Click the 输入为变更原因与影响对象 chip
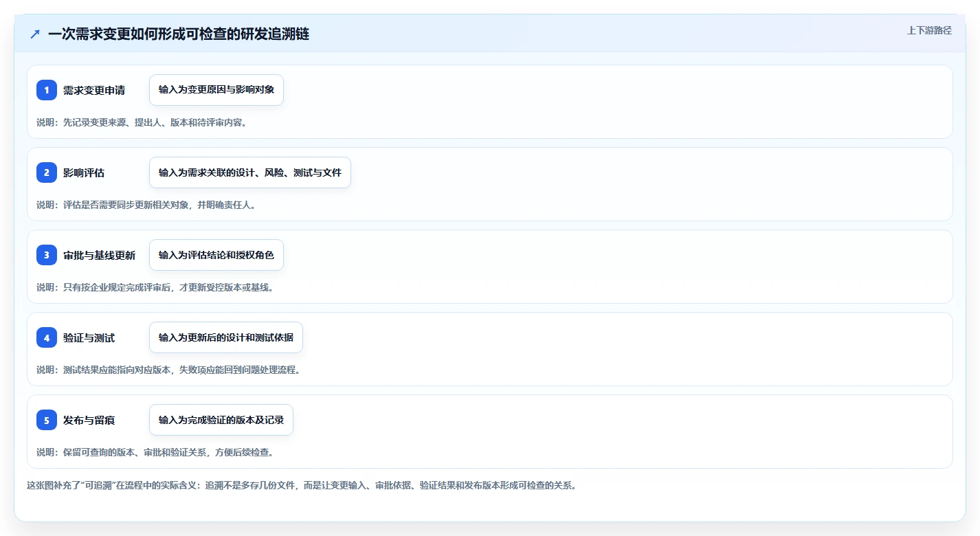The image size is (980, 536). pyautogui.click(x=216, y=90)
